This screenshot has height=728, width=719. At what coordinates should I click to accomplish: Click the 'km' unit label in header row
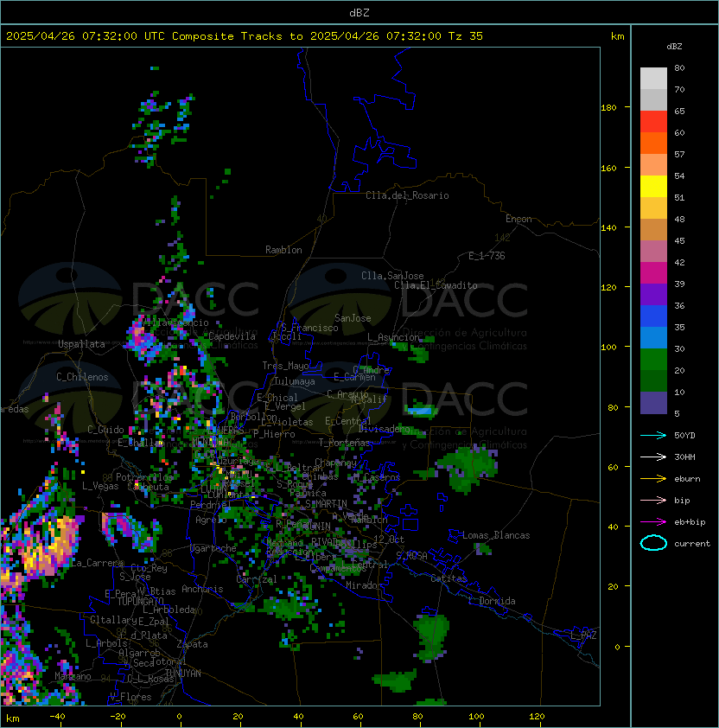coord(617,36)
